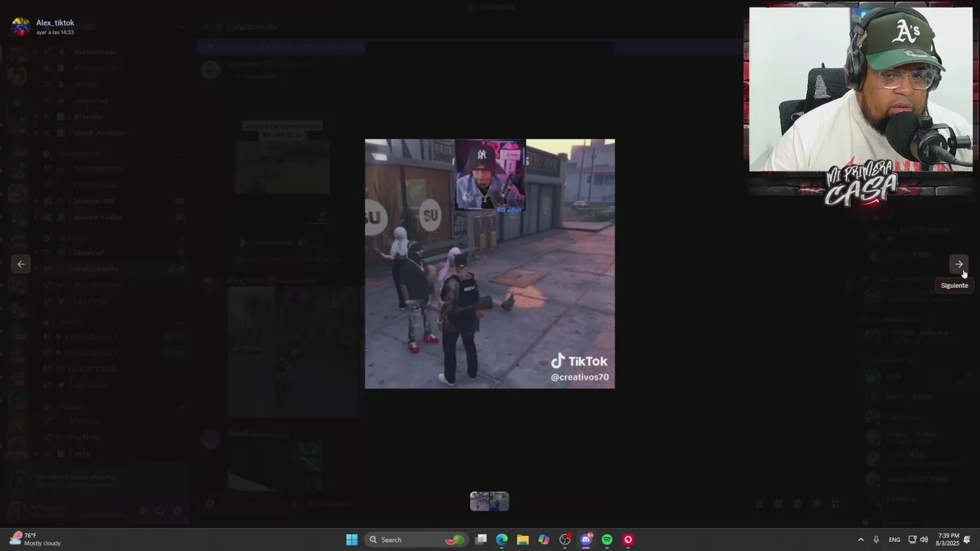Open File Explorer from the taskbar

(522, 540)
